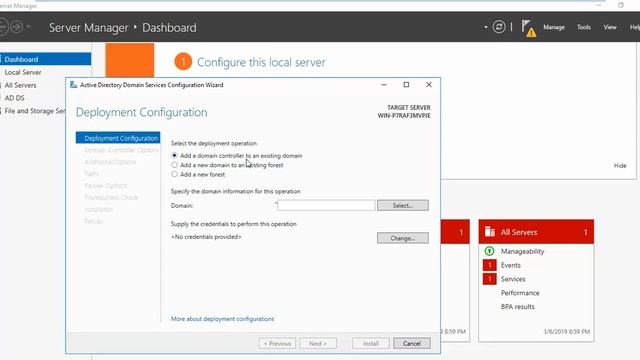This screenshot has height=360, width=640.
Task: Click BPA results in All Servers tile
Action: point(518,307)
